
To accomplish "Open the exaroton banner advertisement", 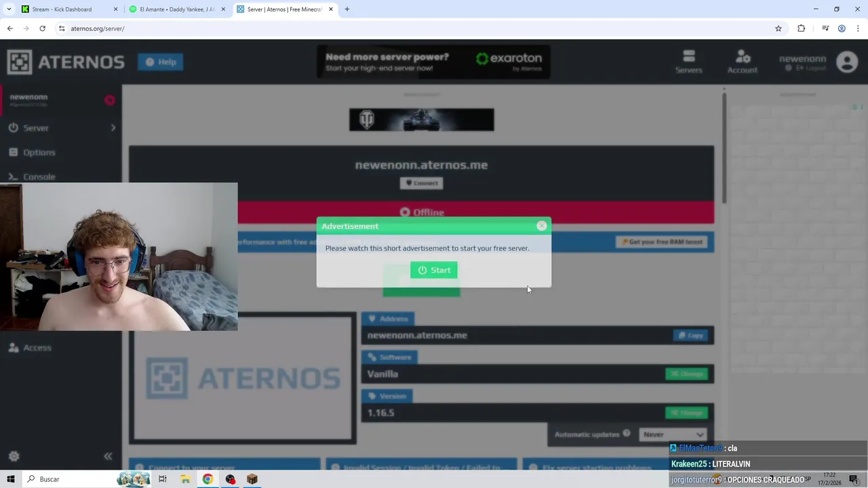I will (433, 62).
